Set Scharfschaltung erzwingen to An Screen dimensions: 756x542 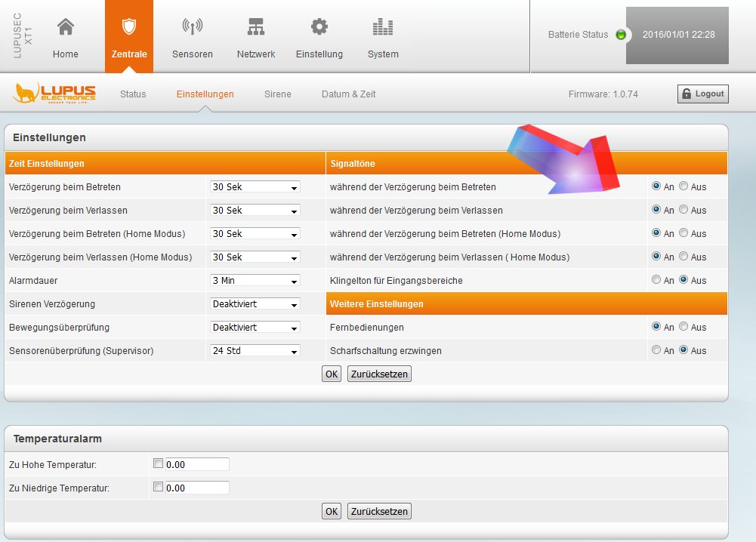pyautogui.click(x=656, y=350)
